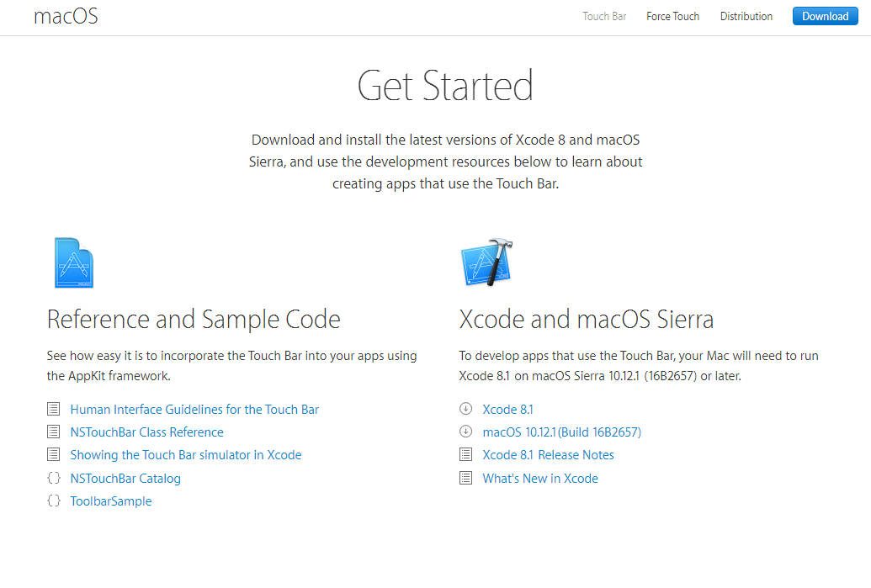Screen dimensions: 871x588
Task: Click document icon beside What's New in Xcode
Action: [466, 479]
